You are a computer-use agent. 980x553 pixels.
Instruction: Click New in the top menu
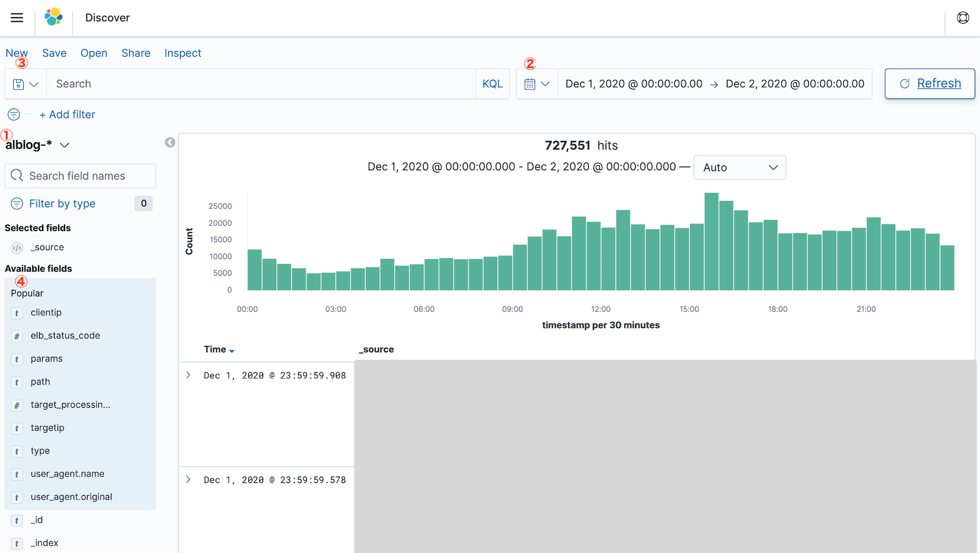[x=17, y=53]
